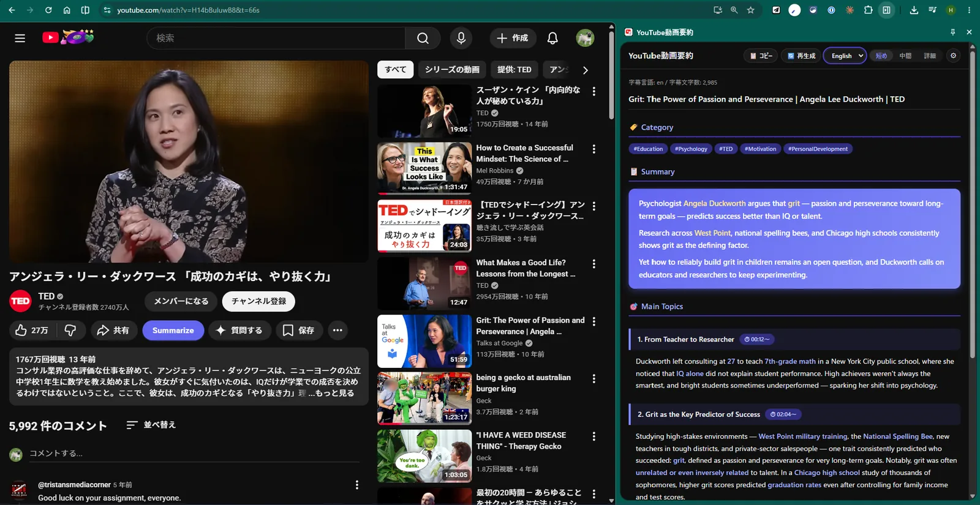Image resolution: width=980 pixels, height=505 pixels.
Task: Open the YouTube account avatar menu
Action: tap(585, 38)
